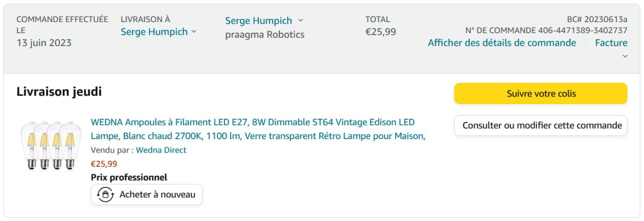Click Consulter ou modifier cette commande

point(541,126)
